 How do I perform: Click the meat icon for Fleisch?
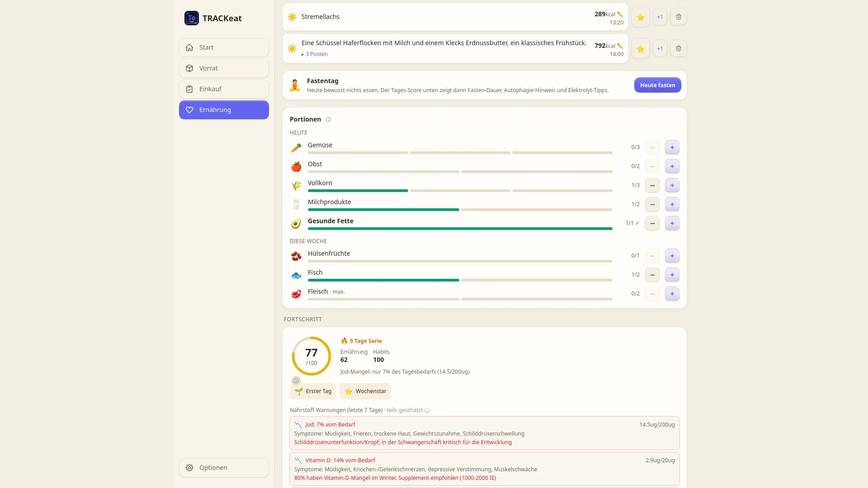click(296, 294)
